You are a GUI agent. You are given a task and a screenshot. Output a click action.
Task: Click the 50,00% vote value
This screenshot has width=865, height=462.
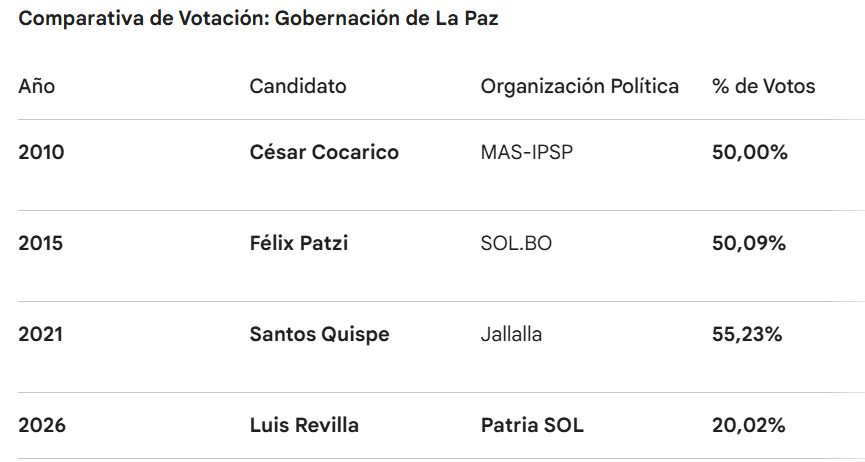coord(749,152)
